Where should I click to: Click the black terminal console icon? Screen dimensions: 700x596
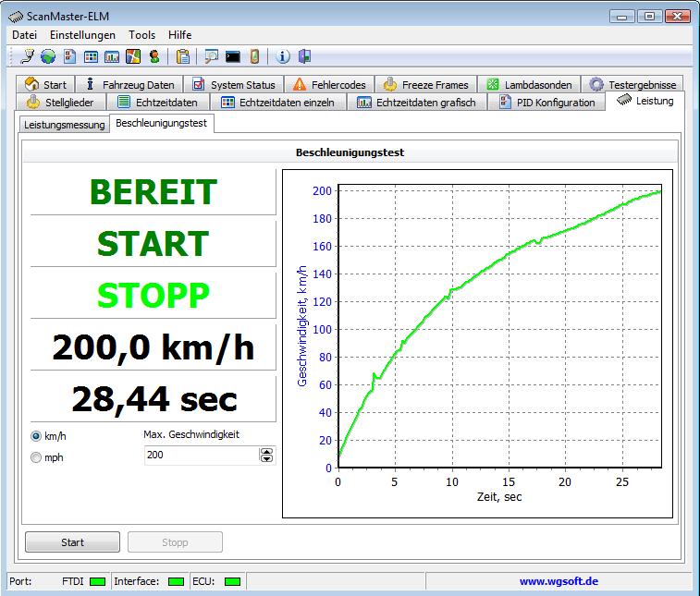tap(233, 56)
